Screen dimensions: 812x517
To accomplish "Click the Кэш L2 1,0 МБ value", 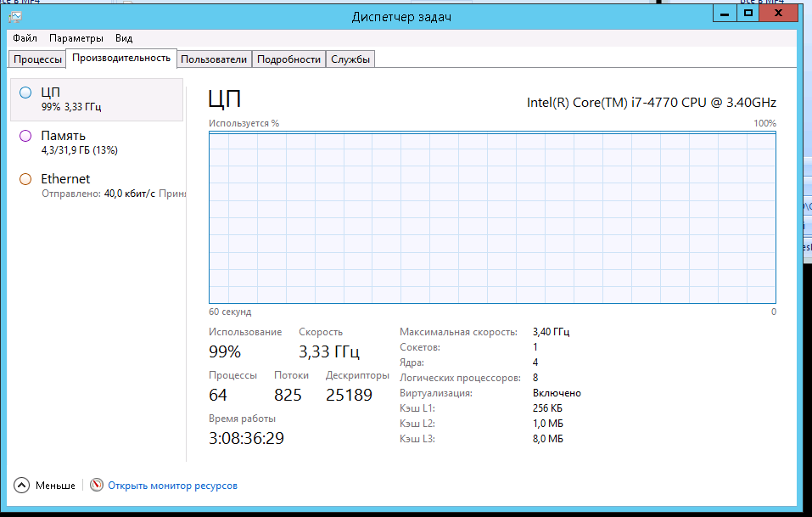I will 548,424.
